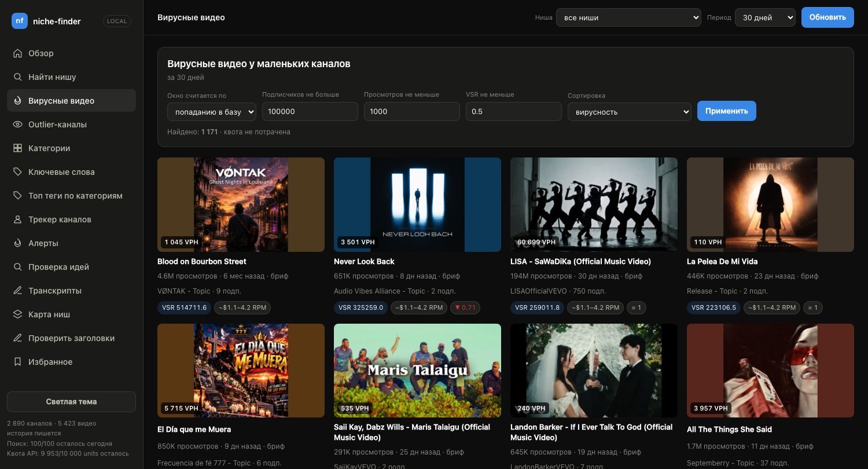Open the LISA SaWaDiKa video thumbnail
The width and height of the screenshot is (868, 469).
[x=594, y=204]
